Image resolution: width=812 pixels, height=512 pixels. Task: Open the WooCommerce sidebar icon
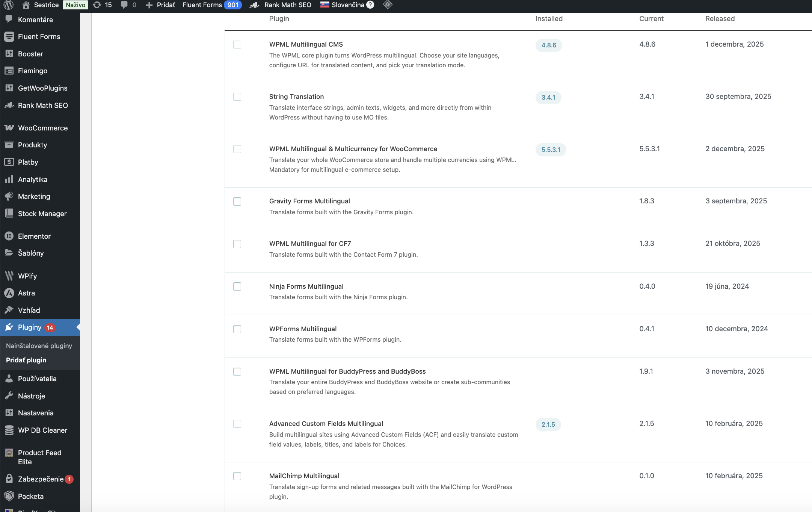[9, 128]
